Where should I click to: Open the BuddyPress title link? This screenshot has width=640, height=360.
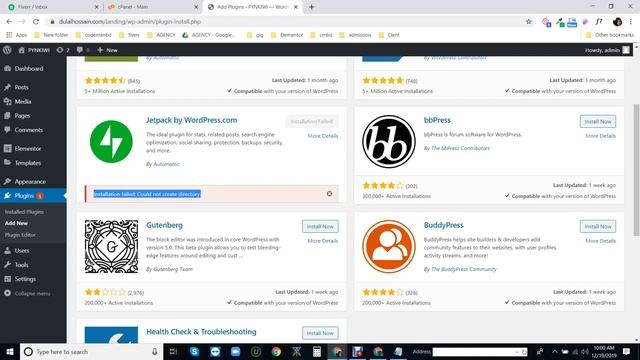click(x=444, y=225)
